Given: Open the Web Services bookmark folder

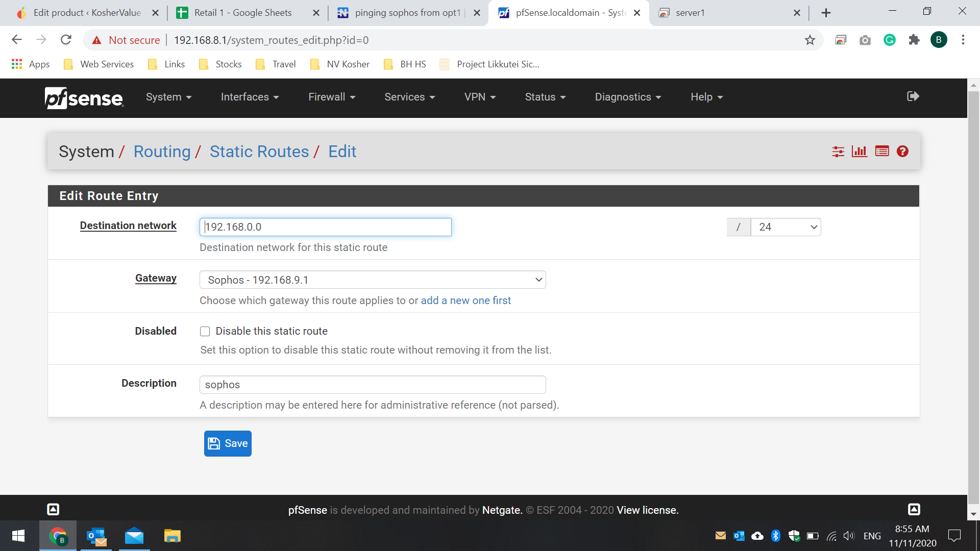Looking at the screenshot, I should pos(99,64).
